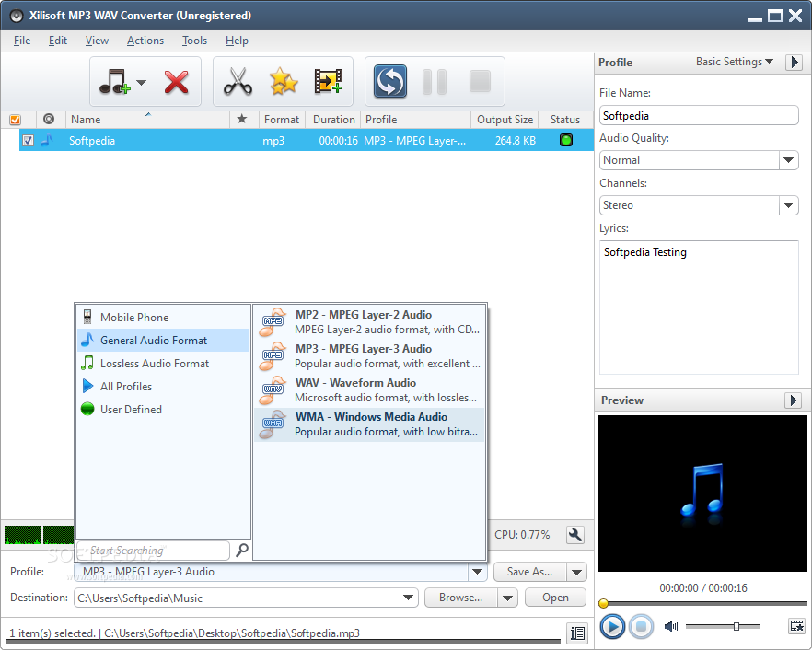Viewport: 812px width, 650px height.
Task: Remove selected file with red X icon
Action: click(176, 82)
